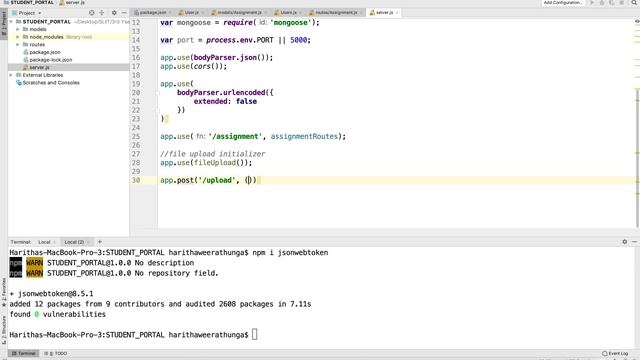Expand the models folder arrow

point(18,29)
